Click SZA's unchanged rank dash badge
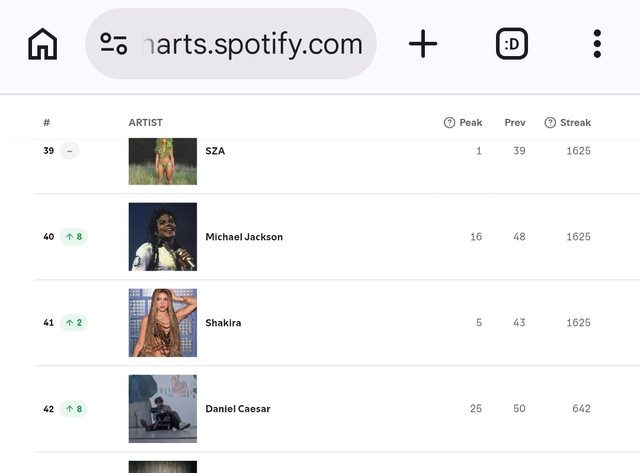 coord(70,151)
